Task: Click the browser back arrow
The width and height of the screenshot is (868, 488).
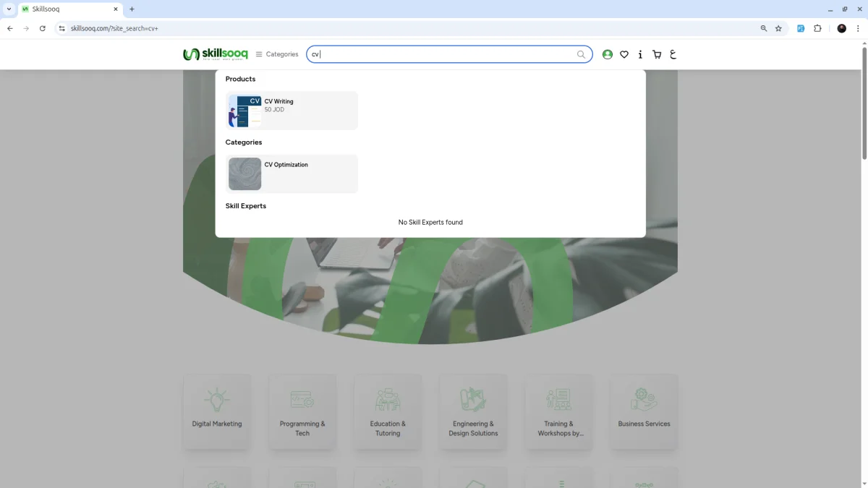Action: tap(9, 28)
